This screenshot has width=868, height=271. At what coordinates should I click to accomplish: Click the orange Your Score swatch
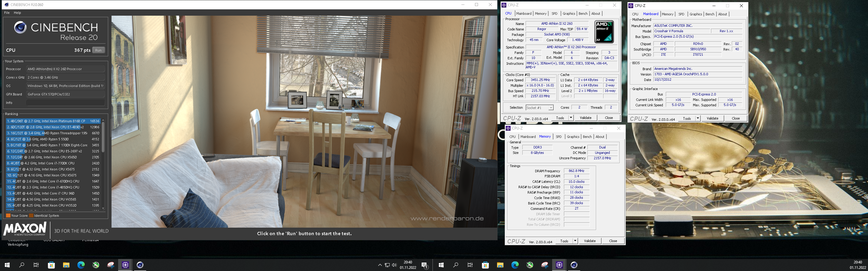coord(8,216)
